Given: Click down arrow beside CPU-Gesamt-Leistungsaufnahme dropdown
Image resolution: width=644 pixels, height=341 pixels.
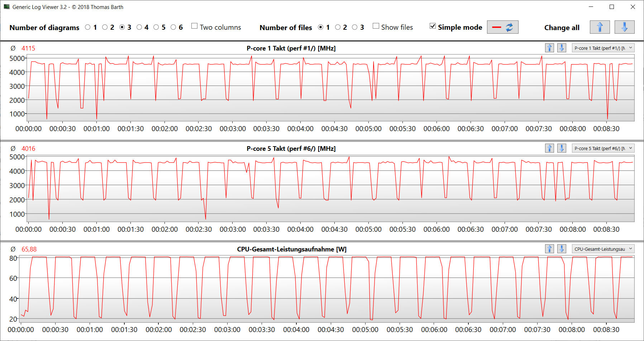Looking at the screenshot, I should coord(562,249).
